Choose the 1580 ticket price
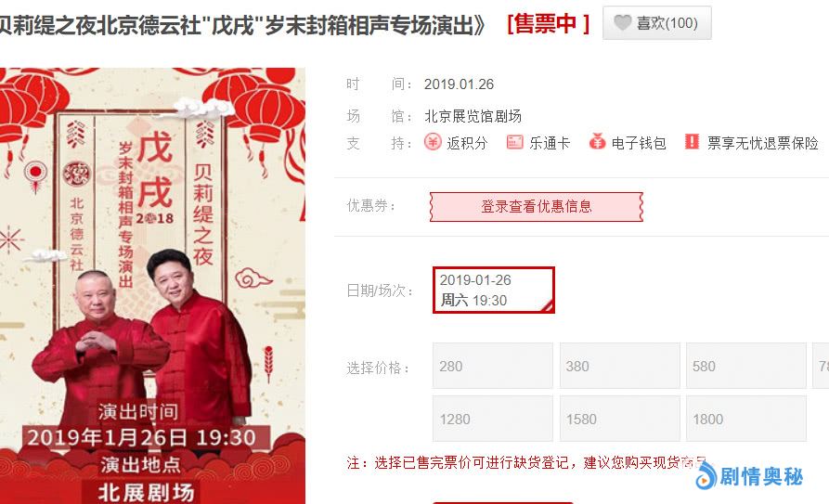 [619, 419]
